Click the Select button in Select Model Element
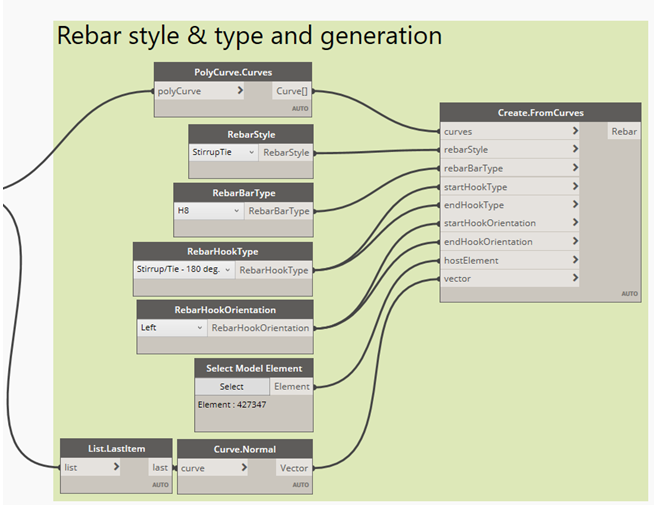654x505 pixels. (231, 386)
